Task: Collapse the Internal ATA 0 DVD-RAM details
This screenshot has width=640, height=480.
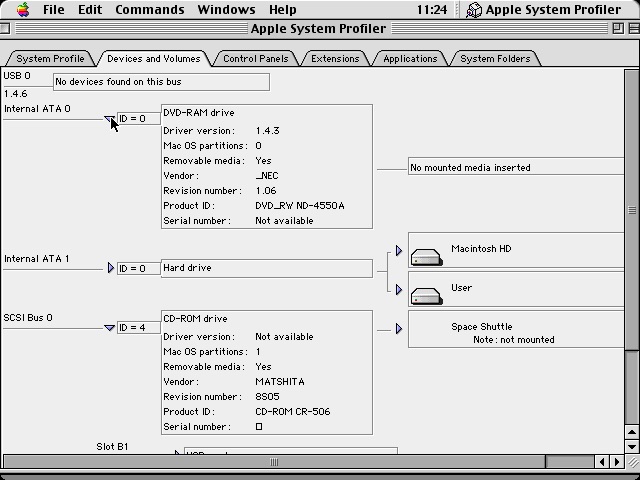Action: 110,119
